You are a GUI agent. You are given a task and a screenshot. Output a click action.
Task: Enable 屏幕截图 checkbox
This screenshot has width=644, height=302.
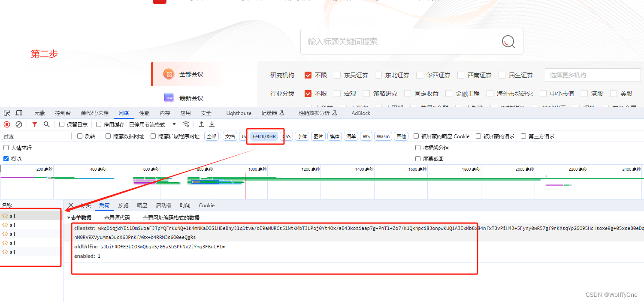[x=418, y=159]
